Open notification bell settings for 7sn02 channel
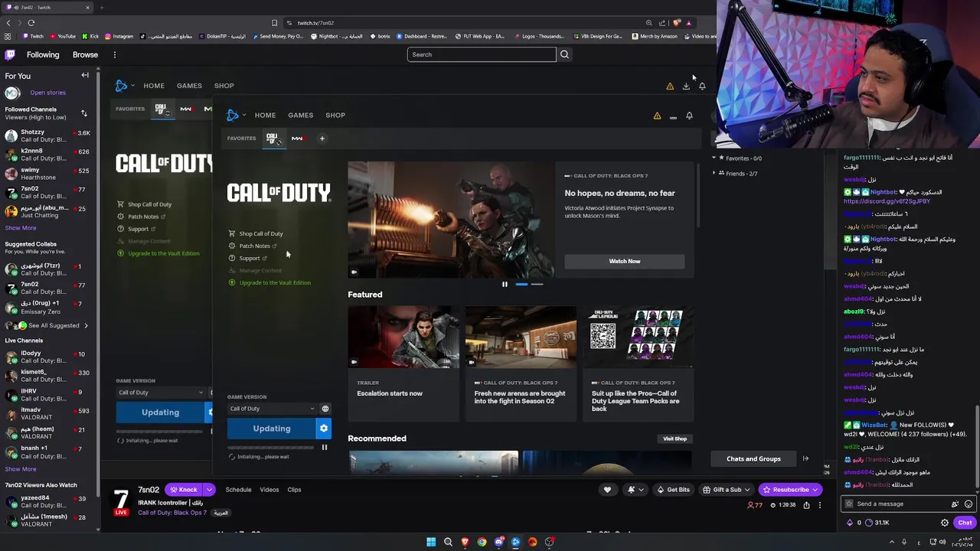This screenshot has height=551, width=980. tap(635, 490)
